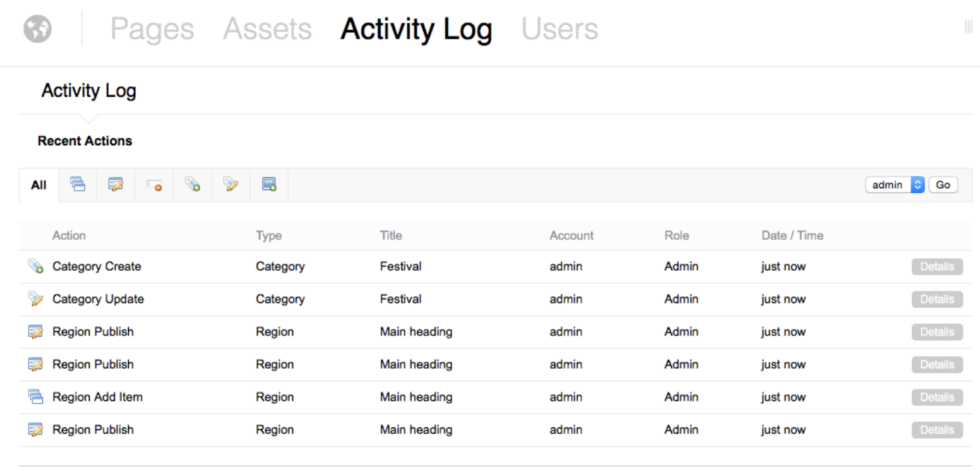Image resolution: width=980 pixels, height=471 pixels.
Task: Filter by add asset icon tab
Action: tap(270, 184)
